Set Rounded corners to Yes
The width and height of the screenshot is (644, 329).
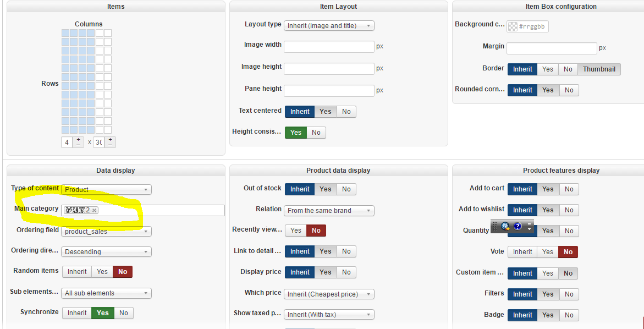click(548, 90)
